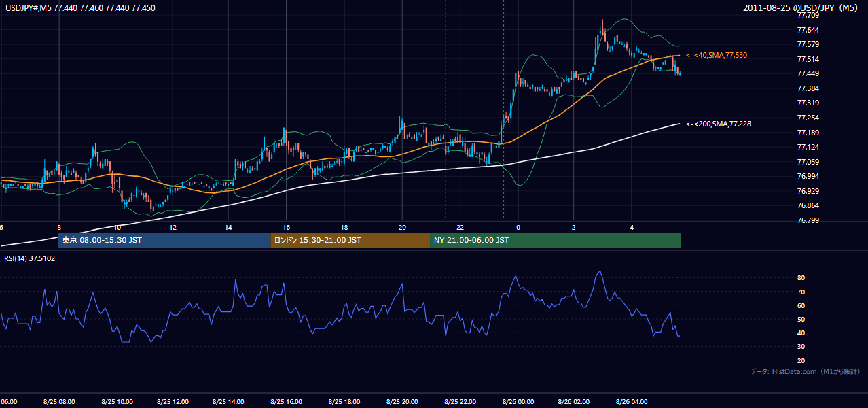Click price axis value 77.644

click(807, 30)
